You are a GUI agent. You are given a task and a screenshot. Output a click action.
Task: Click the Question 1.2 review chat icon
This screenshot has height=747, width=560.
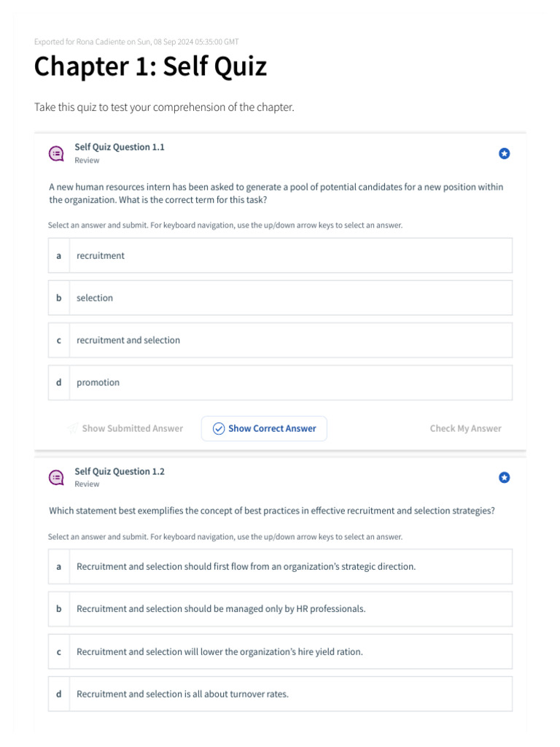(56, 477)
